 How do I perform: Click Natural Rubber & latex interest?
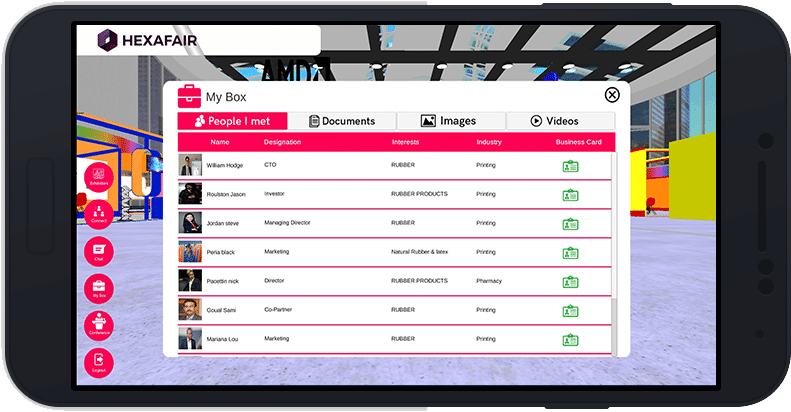[x=419, y=252]
